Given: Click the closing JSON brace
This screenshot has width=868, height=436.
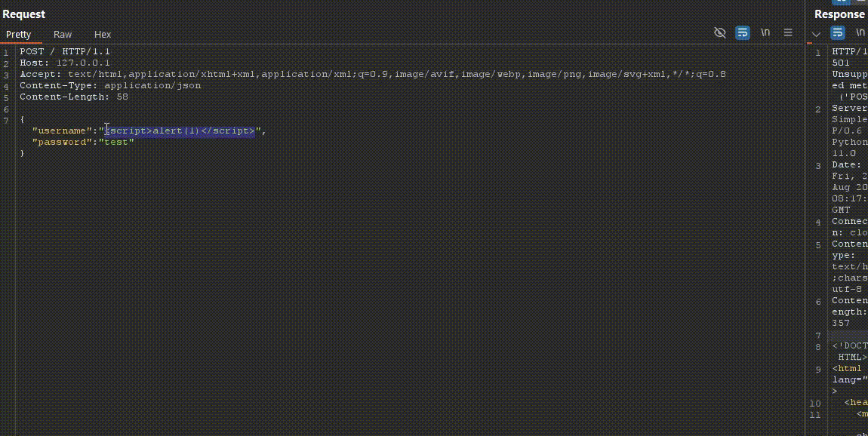Looking at the screenshot, I should (x=22, y=153).
